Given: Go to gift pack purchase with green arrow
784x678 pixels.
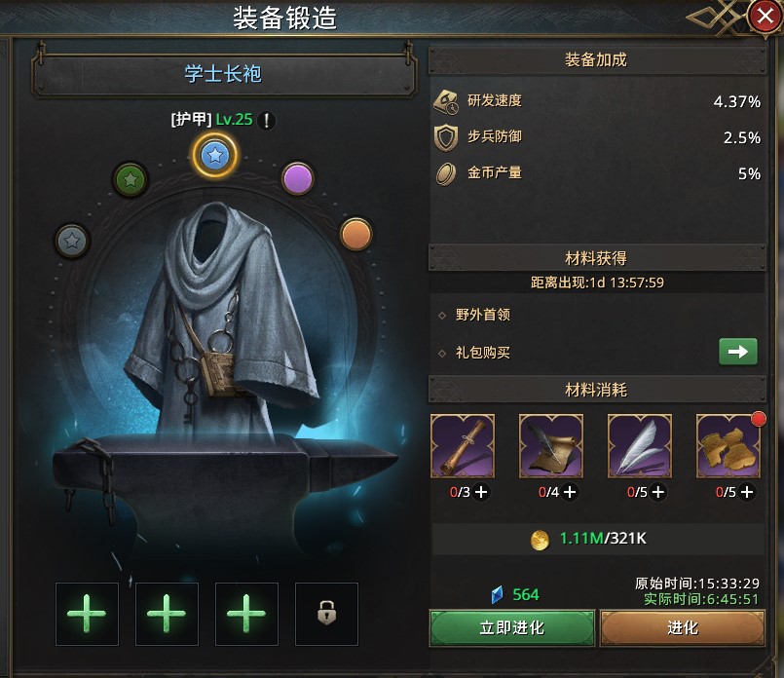Looking at the screenshot, I should [x=738, y=352].
